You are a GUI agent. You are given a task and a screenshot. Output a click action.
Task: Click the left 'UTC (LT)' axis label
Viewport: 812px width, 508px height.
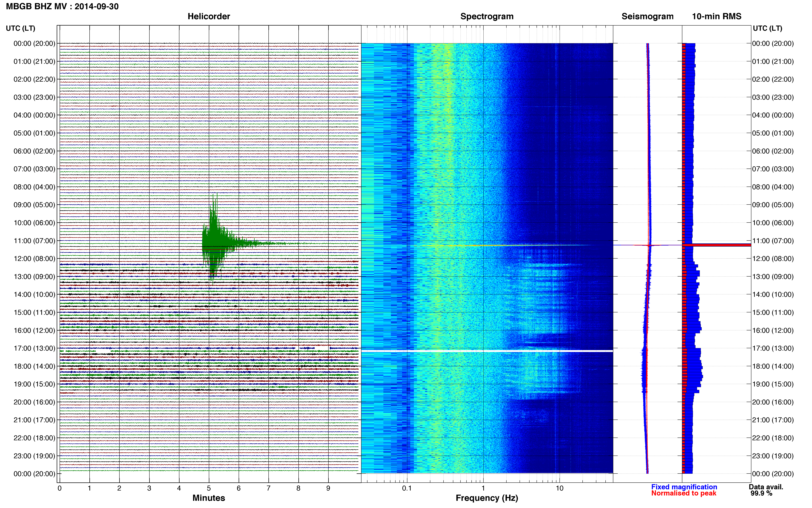[21, 28]
